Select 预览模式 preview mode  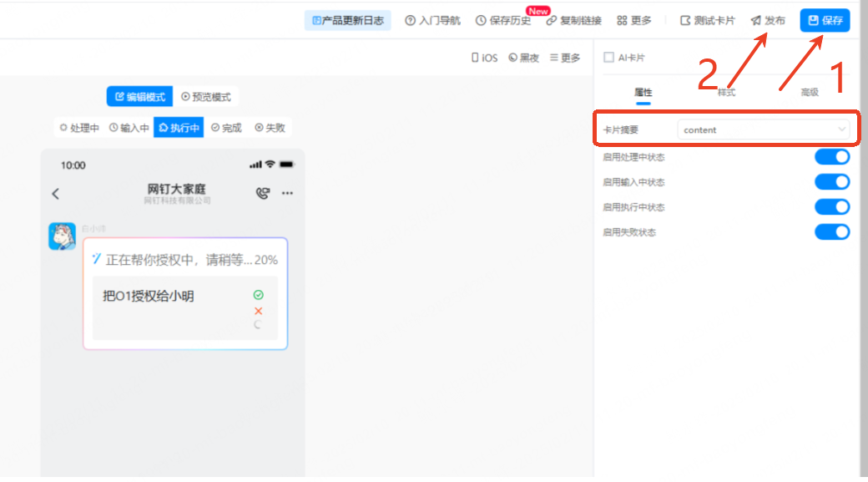click(x=206, y=97)
